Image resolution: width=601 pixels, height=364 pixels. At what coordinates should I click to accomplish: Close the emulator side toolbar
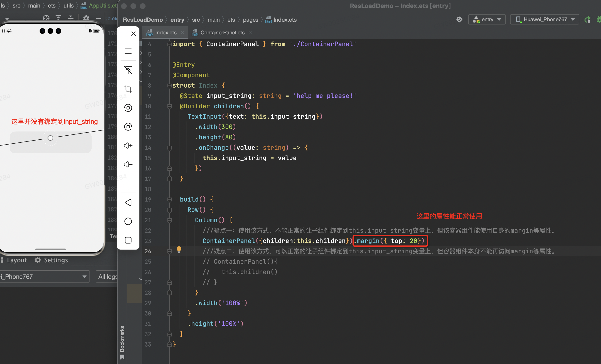point(134,34)
